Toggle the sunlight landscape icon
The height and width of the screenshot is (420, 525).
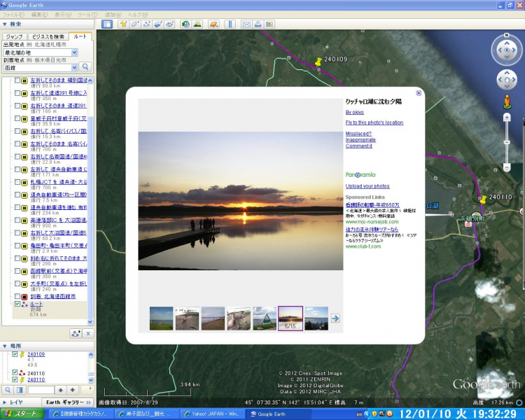click(x=197, y=24)
